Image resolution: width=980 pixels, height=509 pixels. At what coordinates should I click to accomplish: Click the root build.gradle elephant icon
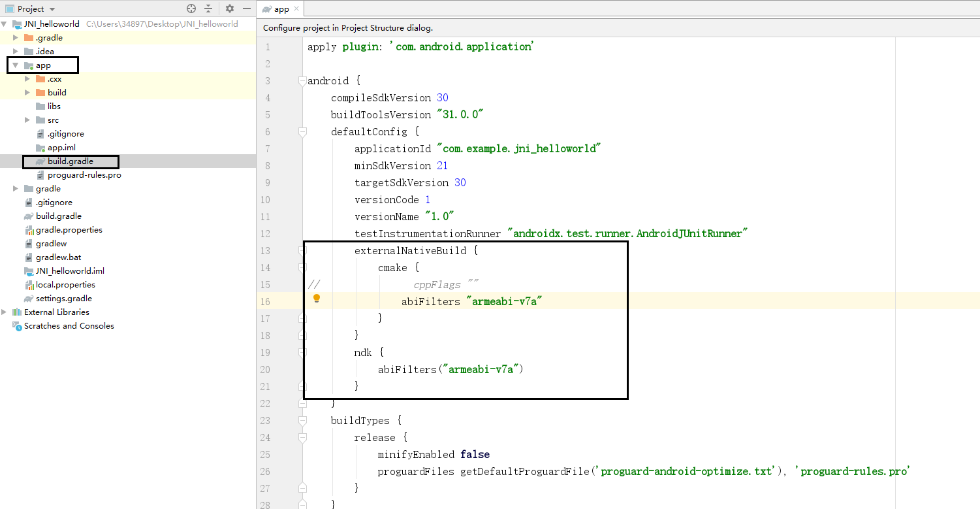[29, 216]
